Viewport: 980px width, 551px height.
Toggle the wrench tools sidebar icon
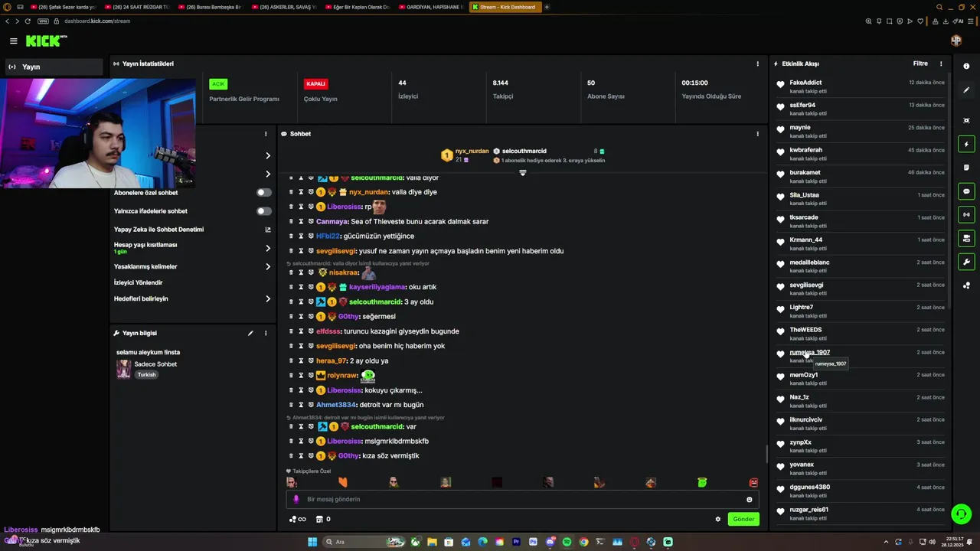pyautogui.click(x=966, y=262)
